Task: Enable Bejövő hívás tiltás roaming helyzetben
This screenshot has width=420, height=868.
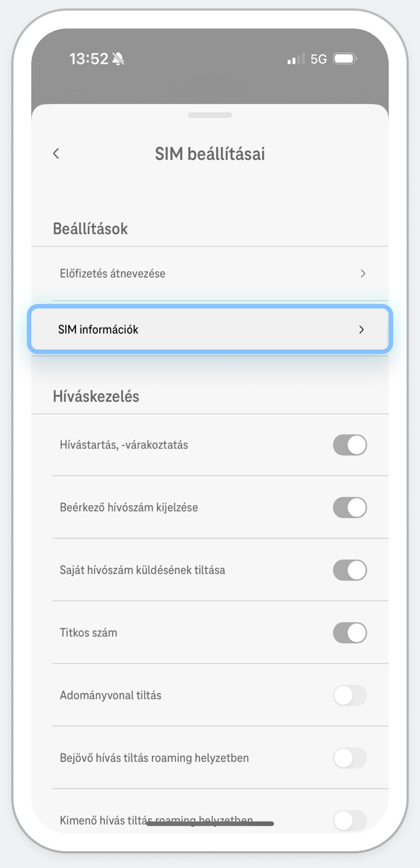Action: (x=350, y=758)
